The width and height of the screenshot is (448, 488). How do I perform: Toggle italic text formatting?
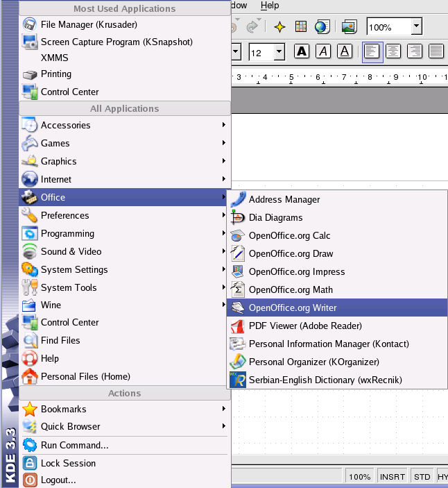323,51
